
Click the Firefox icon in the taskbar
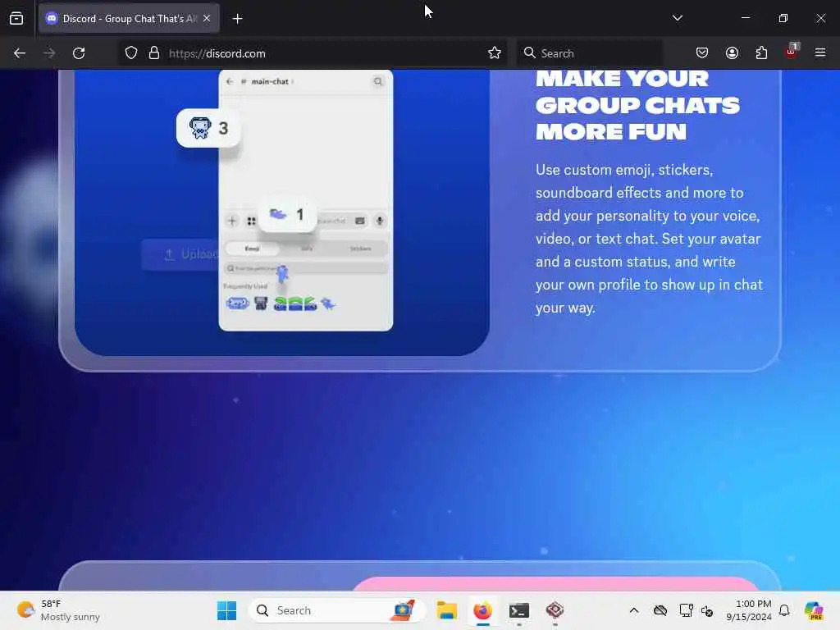pos(482,610)
